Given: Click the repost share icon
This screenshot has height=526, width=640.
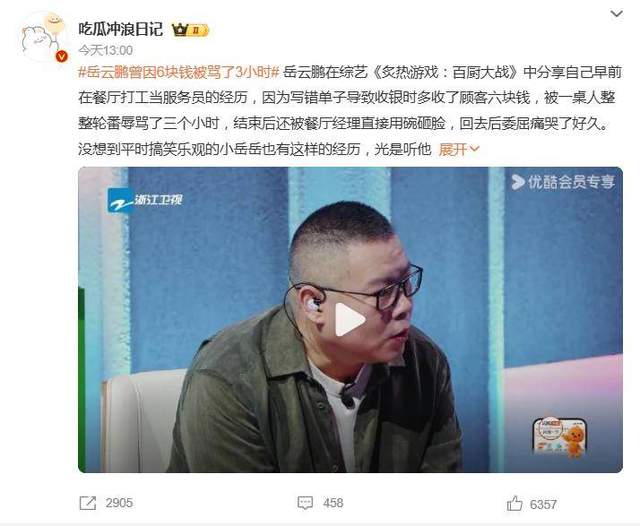Looking at the screenshot, I should click(x=88, y=503).
